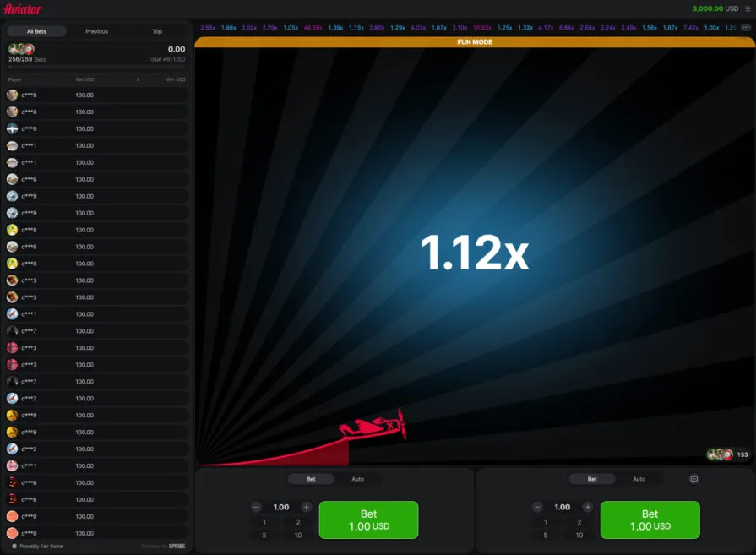
Task: Click the Aviator logo
Action: (23, 8)
